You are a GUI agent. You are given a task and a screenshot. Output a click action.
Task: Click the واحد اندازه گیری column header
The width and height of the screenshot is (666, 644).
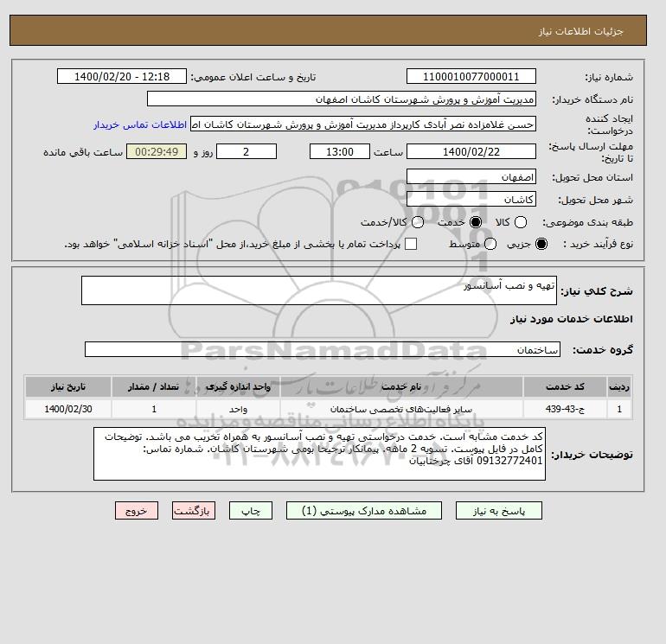[x=238, y=386]
